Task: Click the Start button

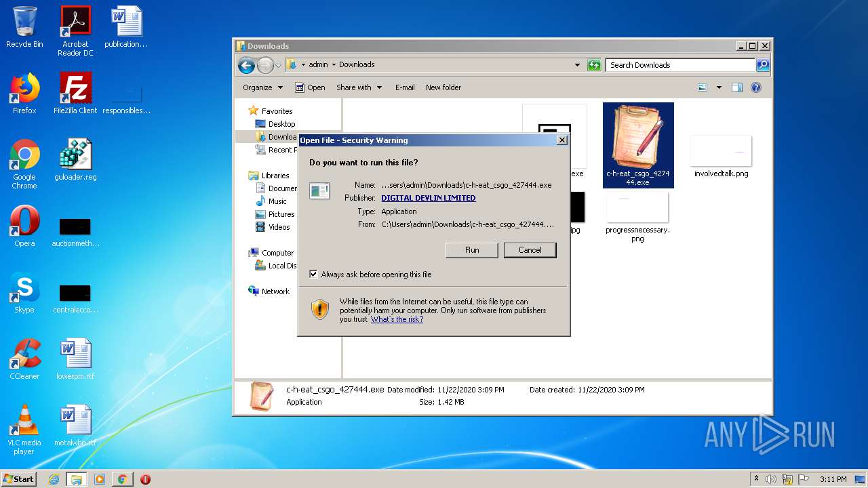Action: point(19,479)
